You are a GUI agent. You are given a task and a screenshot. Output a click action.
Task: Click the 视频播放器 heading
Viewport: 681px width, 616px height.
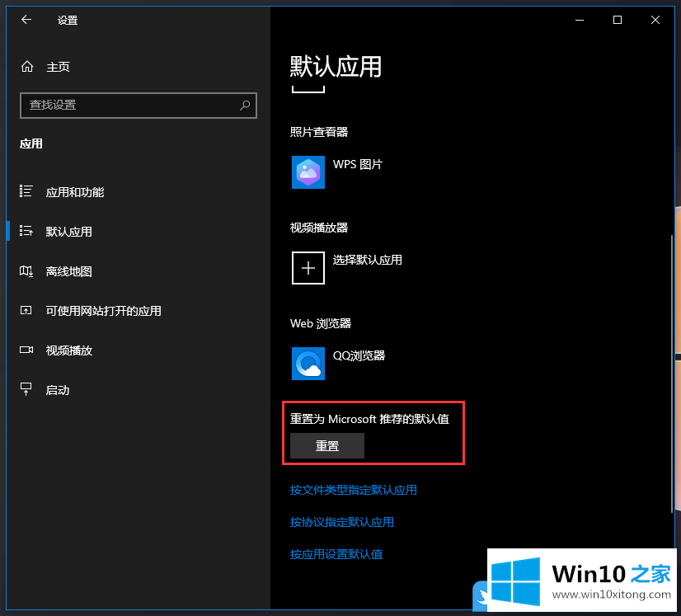coord(319,228)
